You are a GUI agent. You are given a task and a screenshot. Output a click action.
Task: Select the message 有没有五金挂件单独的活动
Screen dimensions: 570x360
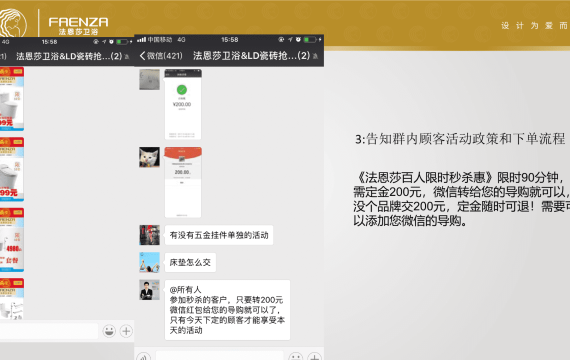219,235
